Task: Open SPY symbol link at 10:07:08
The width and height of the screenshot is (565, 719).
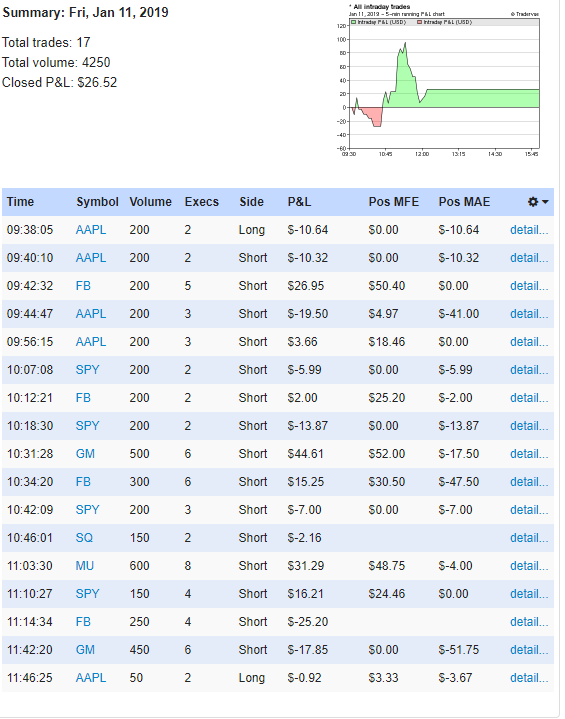Action: pyautogui.click(x=87, y=370)
